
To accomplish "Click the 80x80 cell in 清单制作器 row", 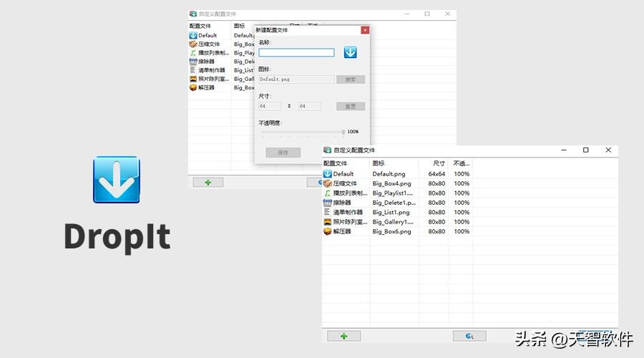I will click(x=436, y=212).
